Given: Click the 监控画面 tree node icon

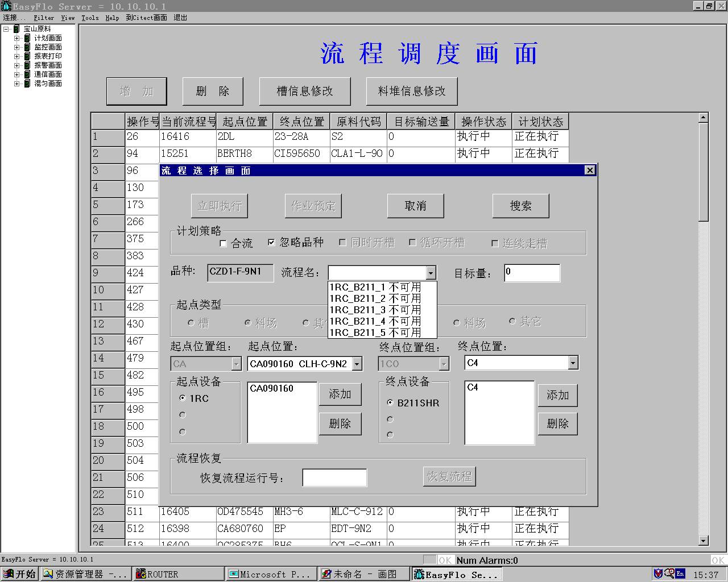Looking at the screenshot, I should (x=27, y=47).
